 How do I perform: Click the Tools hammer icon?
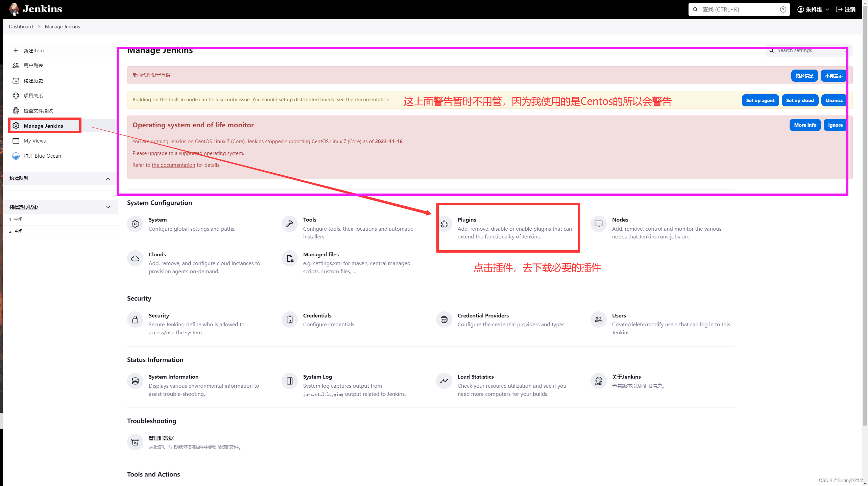point(290,224)
